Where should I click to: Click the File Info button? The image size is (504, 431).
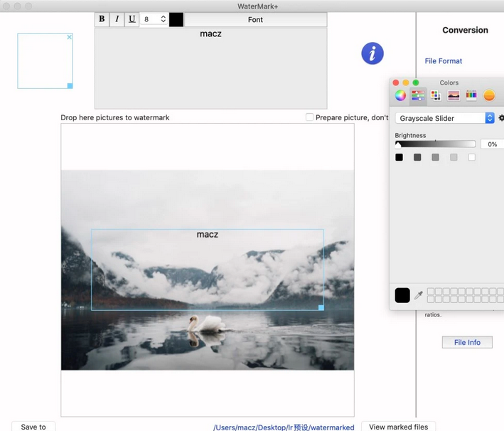tap(467, 342)
